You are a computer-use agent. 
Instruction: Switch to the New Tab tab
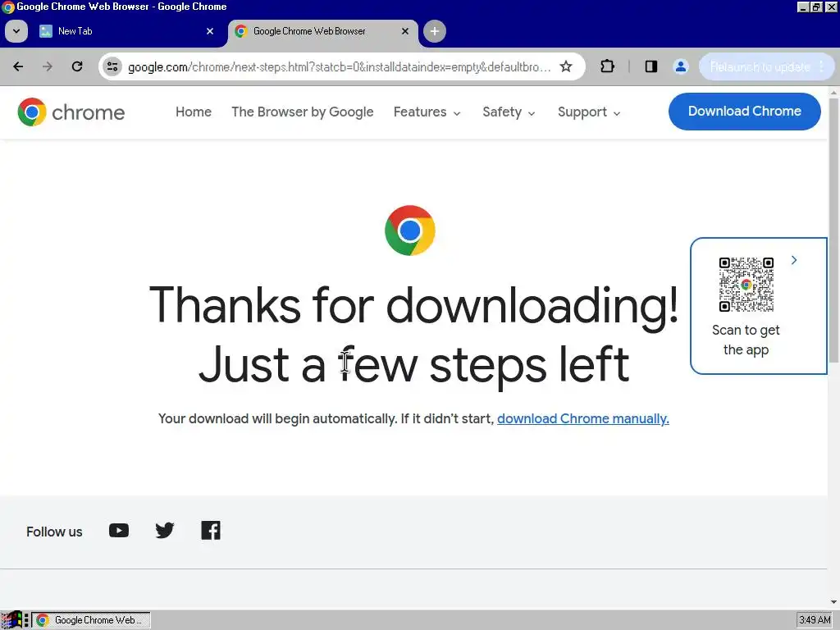tap(127, 31)
